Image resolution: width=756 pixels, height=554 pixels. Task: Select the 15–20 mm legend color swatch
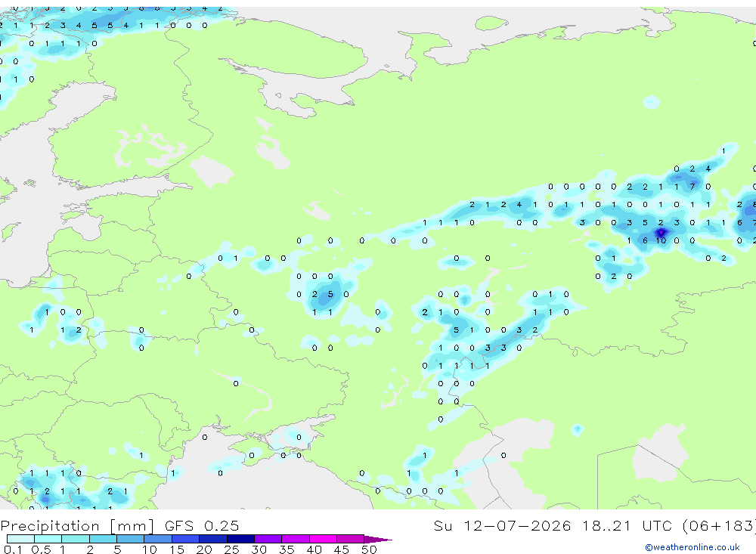(x=186, y=539)
